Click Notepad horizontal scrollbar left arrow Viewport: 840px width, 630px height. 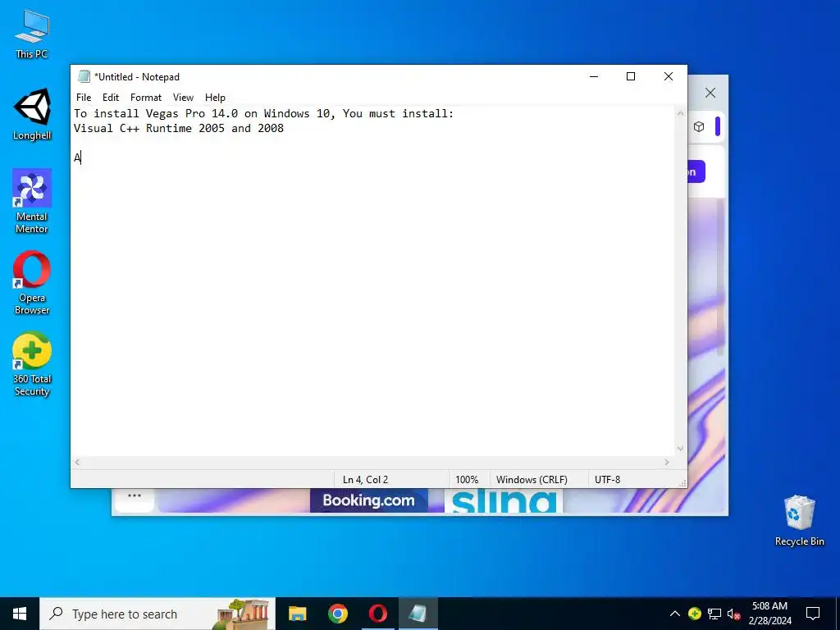point(78,462)
